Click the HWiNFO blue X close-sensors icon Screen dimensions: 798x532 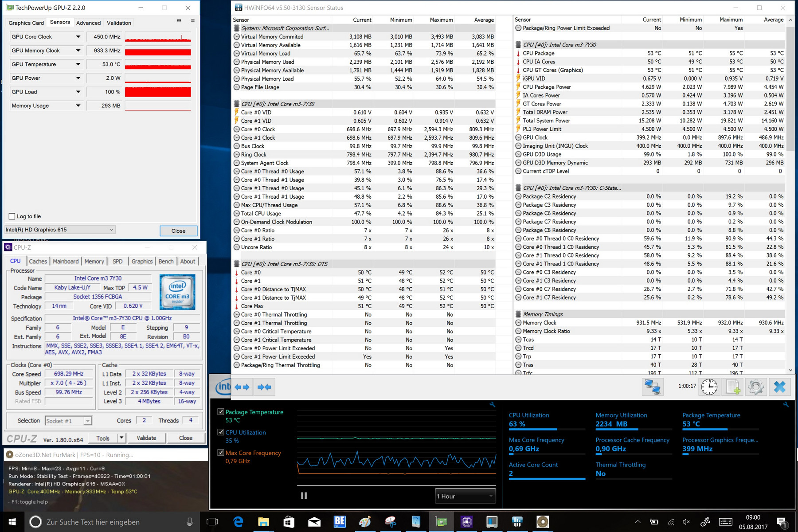[780, 387]
